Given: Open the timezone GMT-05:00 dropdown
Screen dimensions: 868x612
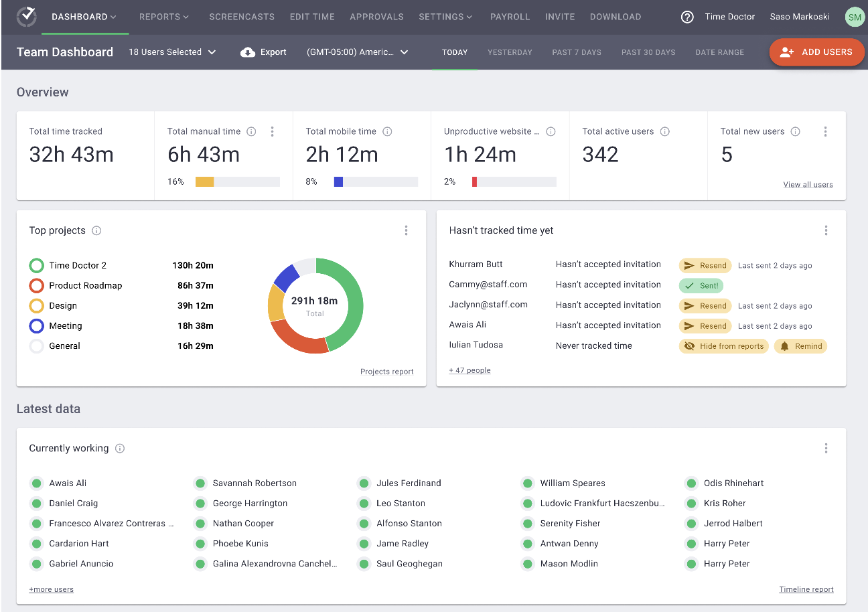Looking at the screenshot, I should tap(357, 52).
